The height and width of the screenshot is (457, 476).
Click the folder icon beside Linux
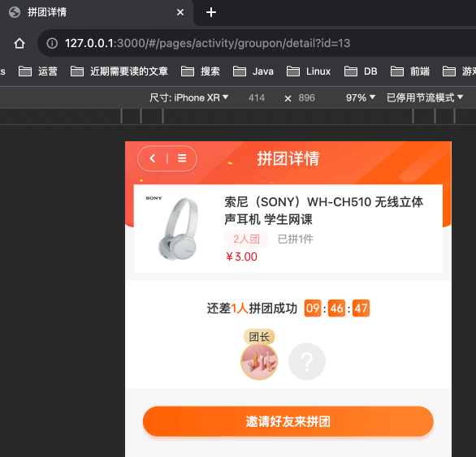point(293,71)
